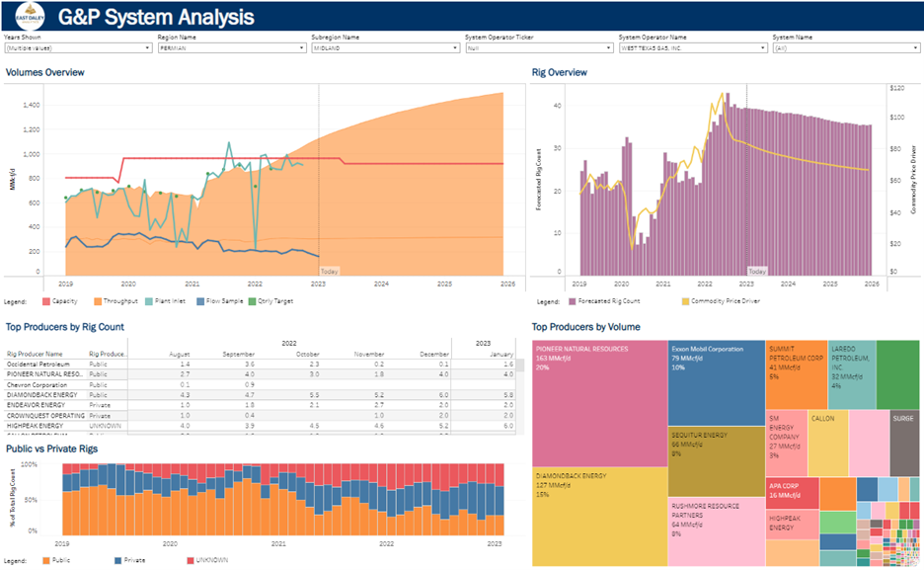Select the Rushmore Resource Partners treemap tile
Image resolution: width=924 pixels, height=570 pixels.
coord(717,531)
